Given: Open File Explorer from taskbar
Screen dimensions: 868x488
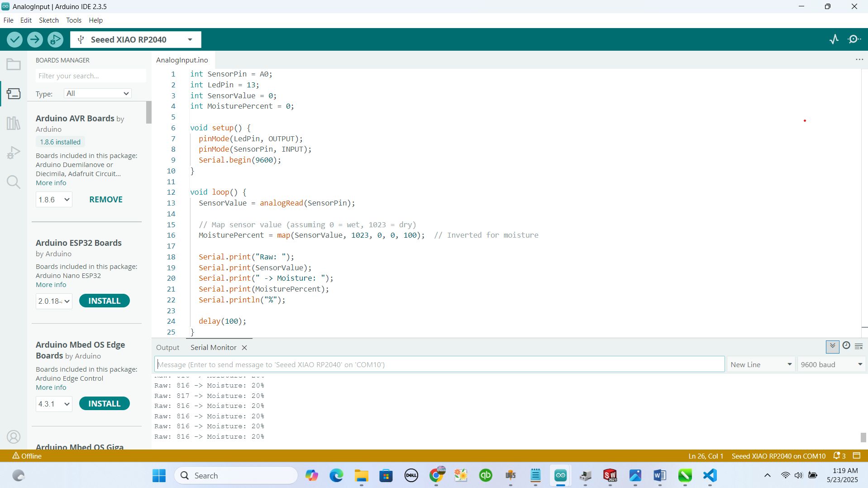Looking at the screenshot, I should pos(361,476).
